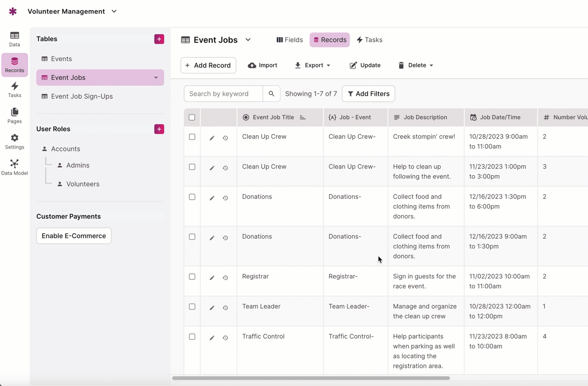
Task: Click the horizontal scrollbar under the table
Action: click(311, 378)
